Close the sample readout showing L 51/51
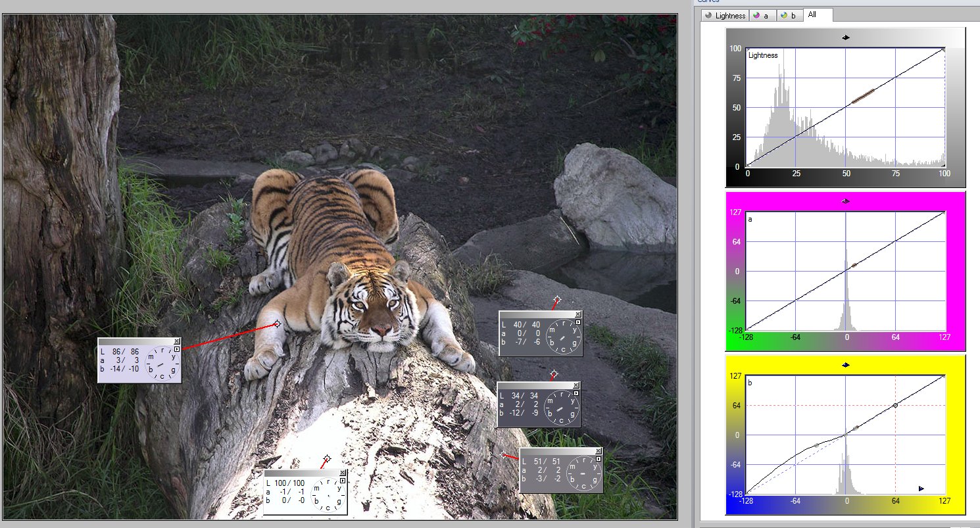The width and height of the screenshot is (980, 528). (x=599, y=452)
